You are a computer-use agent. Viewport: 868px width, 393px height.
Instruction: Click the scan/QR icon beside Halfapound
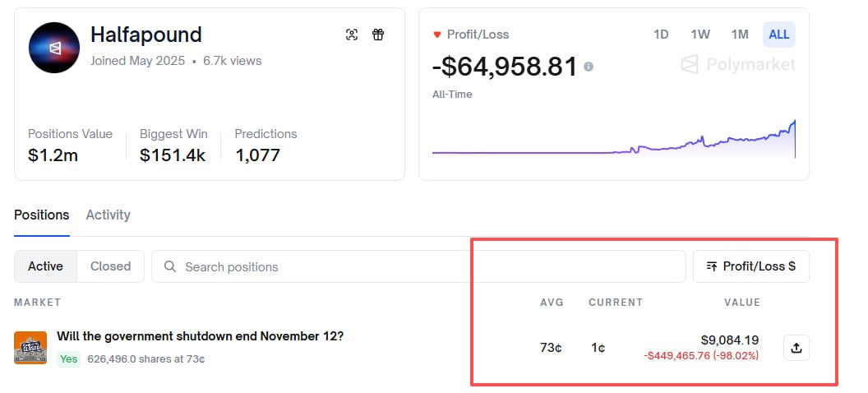[352, 35]
